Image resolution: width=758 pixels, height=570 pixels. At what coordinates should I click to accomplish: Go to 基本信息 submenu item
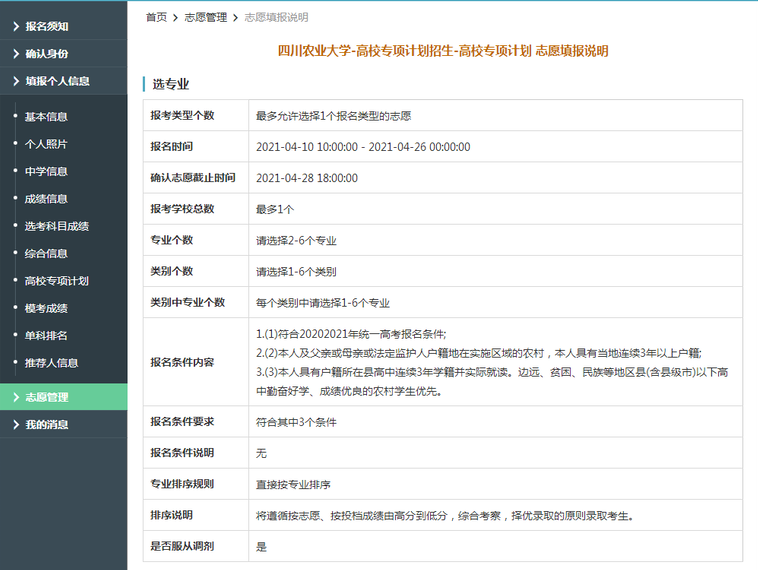46,117
